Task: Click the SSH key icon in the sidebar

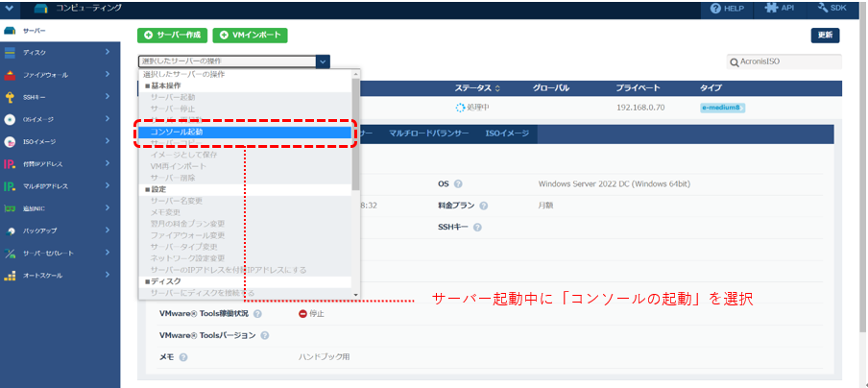Action: click(x=10, y=97)
